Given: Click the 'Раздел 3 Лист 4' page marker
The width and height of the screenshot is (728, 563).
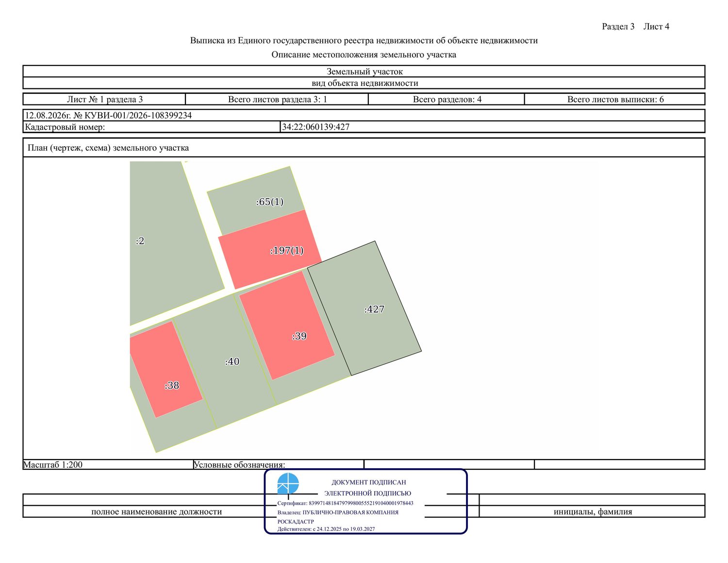Looking at the screenshot, I should click(x=636, y=26).
